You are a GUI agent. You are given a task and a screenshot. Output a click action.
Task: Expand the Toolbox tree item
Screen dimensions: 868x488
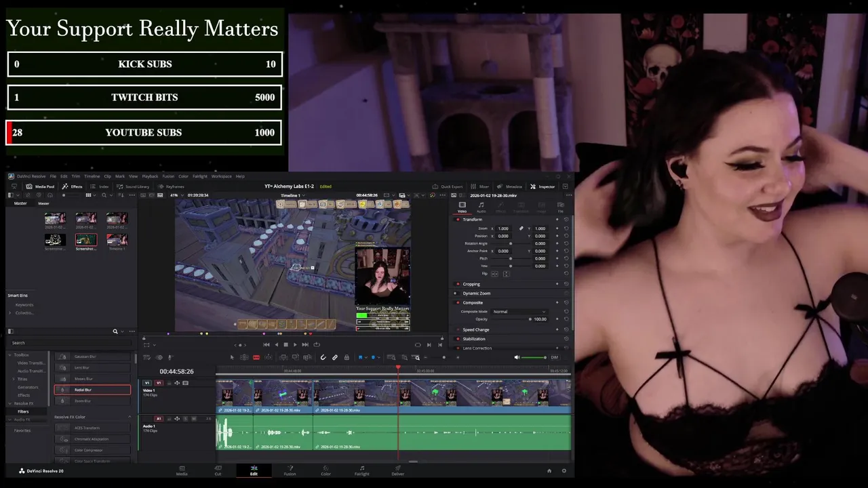pos(10,354)
